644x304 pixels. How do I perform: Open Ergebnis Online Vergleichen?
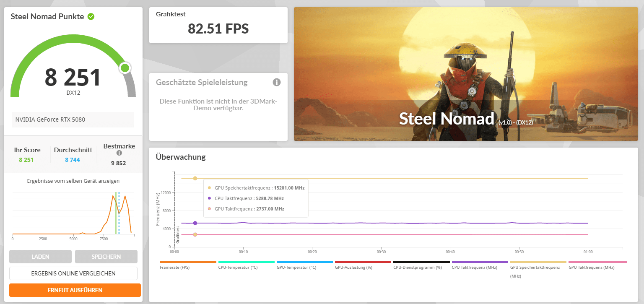pos(73,273)
